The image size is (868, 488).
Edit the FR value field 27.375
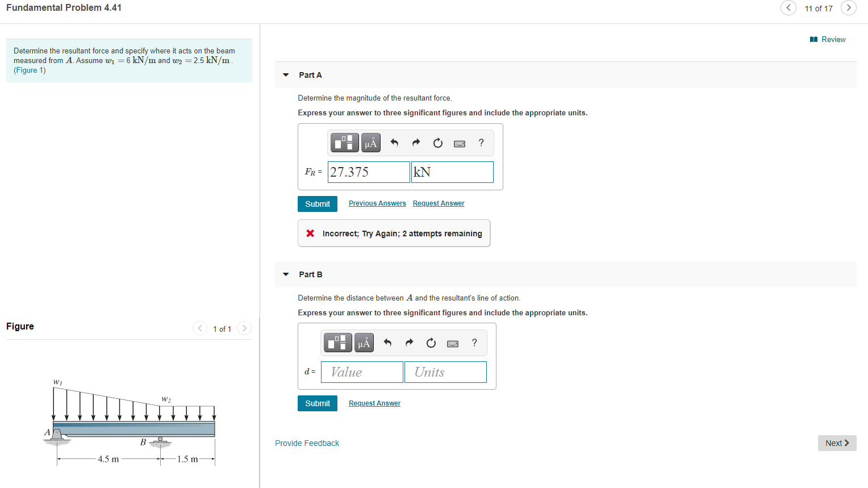[x=369, y=172]
